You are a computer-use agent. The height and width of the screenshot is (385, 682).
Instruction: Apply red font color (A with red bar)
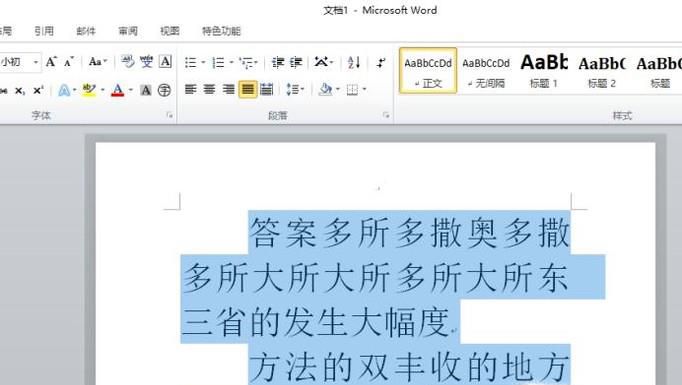coord(117,90)
